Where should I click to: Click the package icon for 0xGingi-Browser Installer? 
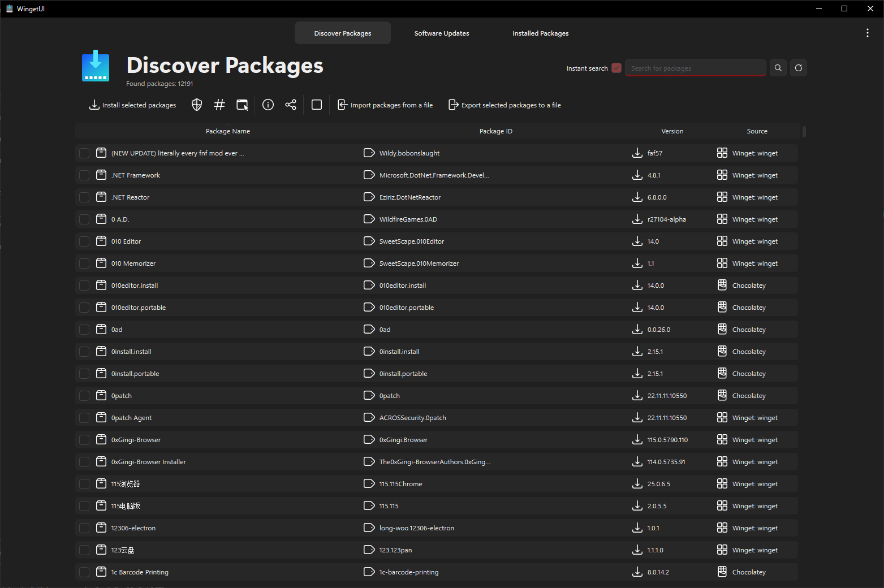click(101, 461)
